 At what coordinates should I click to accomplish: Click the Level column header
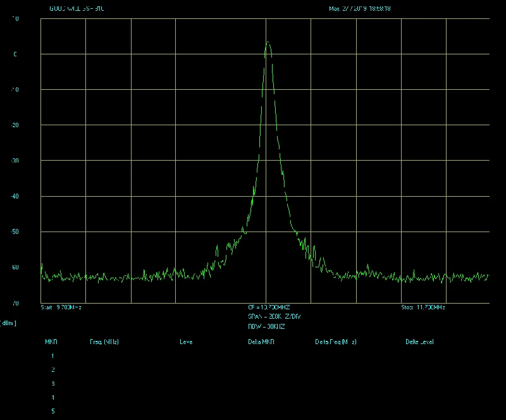click(186, 342)
